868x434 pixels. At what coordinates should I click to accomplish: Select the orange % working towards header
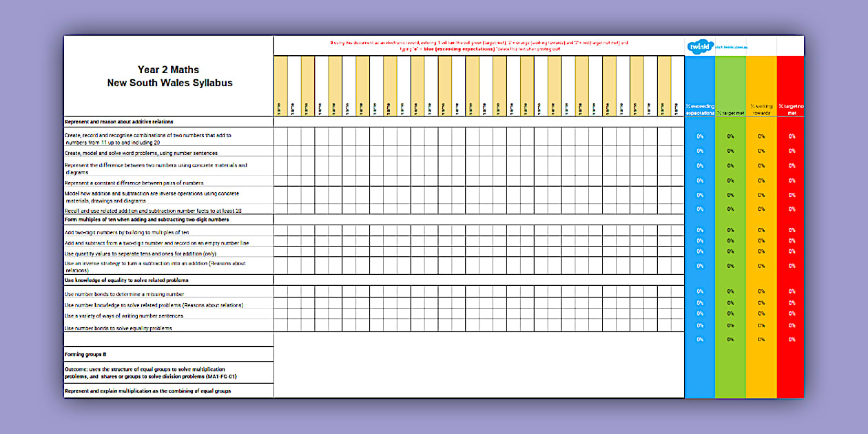[x=761, y=109]
